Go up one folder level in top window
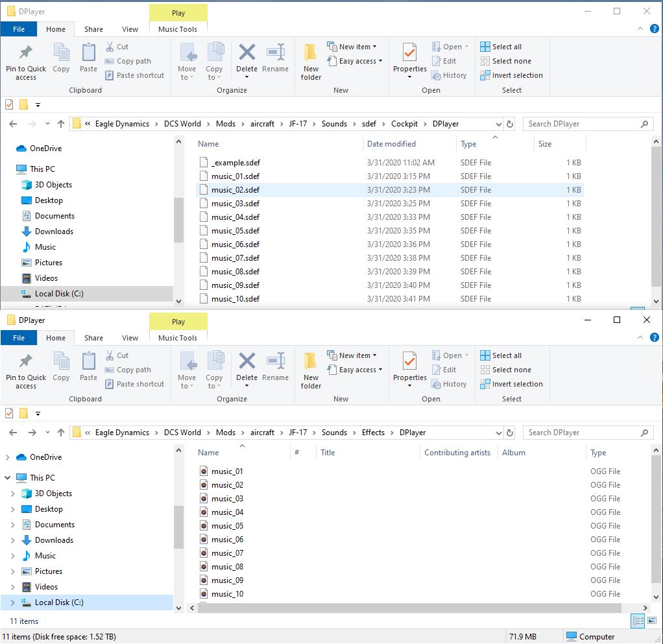This screenshot has width=663, height=644. click(61, 124)
